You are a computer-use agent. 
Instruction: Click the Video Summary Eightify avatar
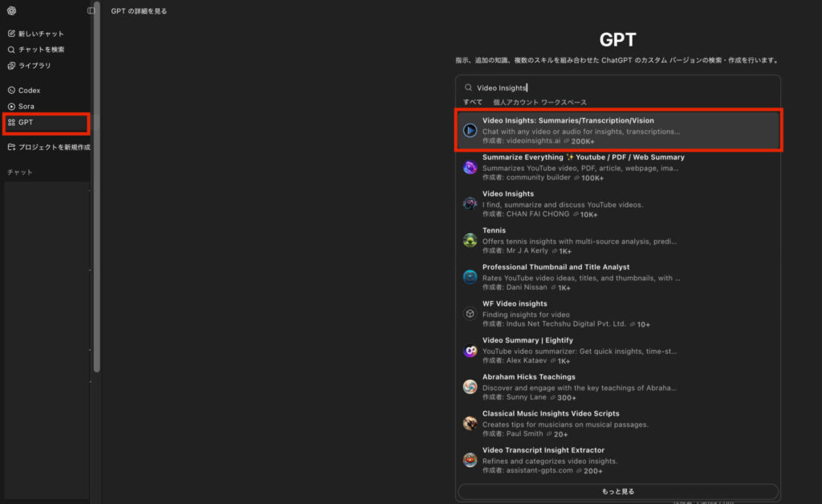[x=470, y=351]
